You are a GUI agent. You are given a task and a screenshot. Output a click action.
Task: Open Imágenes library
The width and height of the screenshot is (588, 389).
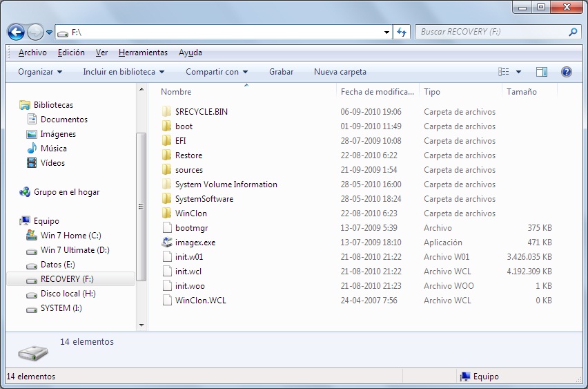51,133
